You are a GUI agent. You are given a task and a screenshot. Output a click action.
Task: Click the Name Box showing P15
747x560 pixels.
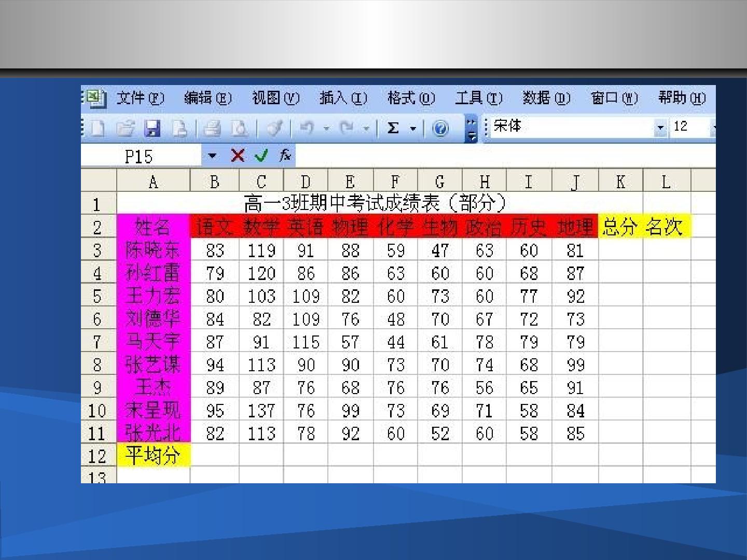point(141,156)
